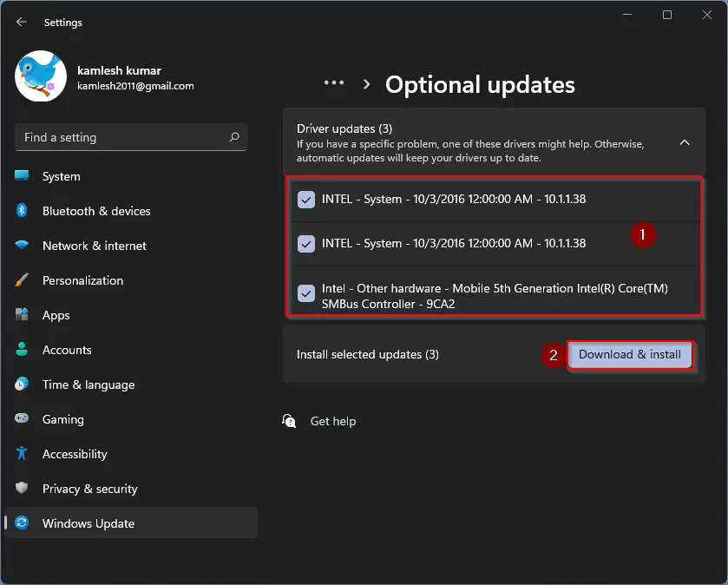Uncheck first INTEL System 10.1.1.38 driver
The image size is (728, 585).
pos(306,200)
